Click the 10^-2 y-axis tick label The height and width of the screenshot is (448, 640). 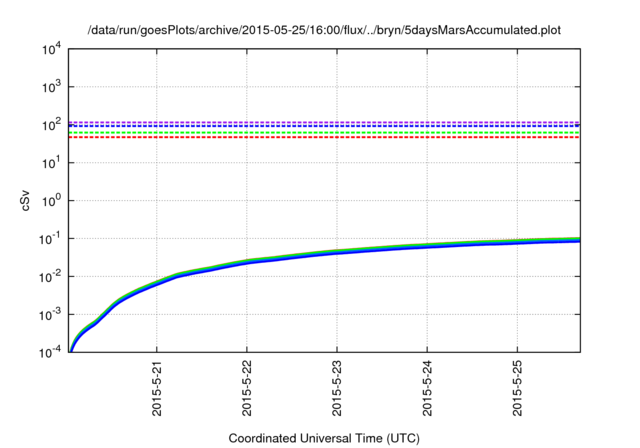[x=50, y=277]
